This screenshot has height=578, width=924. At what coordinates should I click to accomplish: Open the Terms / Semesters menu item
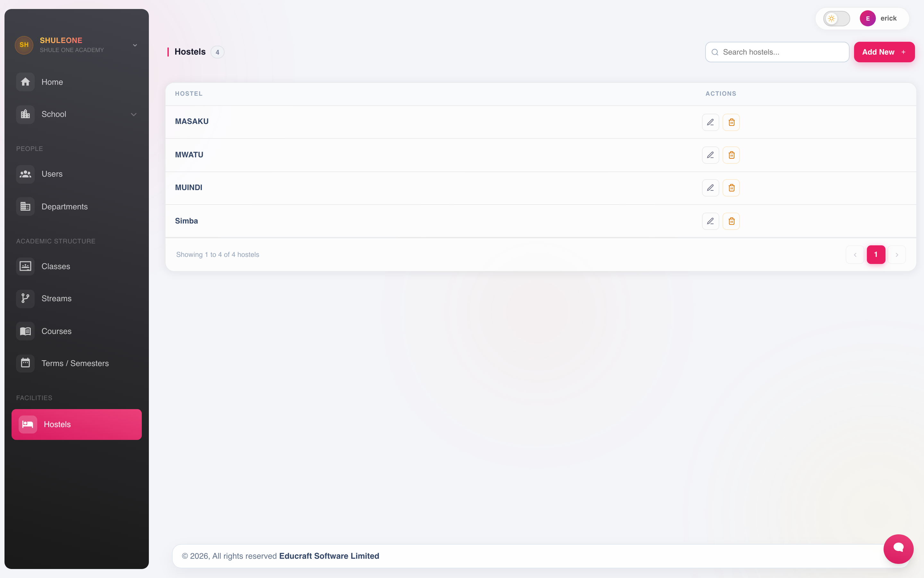click(76, 363)
